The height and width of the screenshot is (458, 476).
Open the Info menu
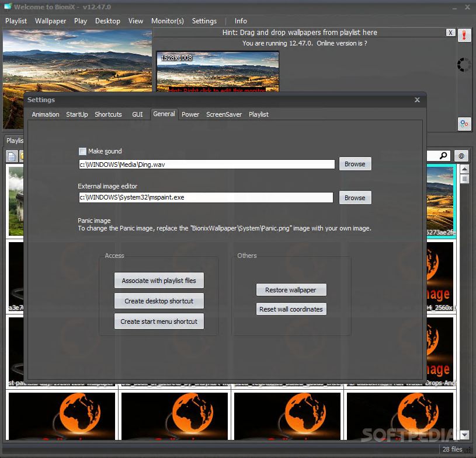click(x=241, y=21)
